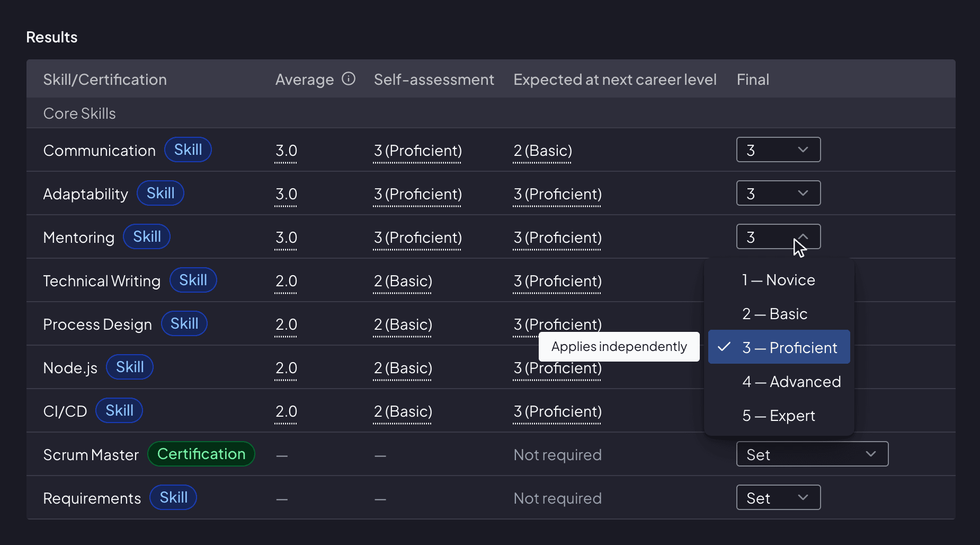Screen dimensions: 980x545
Task: Open the Set dropdown for Scrum Master
Action: click(812, 454)
